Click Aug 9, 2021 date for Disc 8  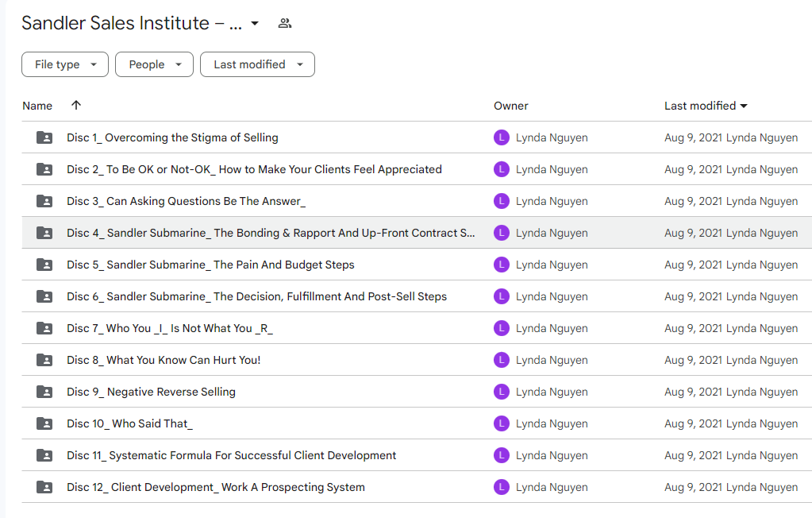tap(694, 360)
